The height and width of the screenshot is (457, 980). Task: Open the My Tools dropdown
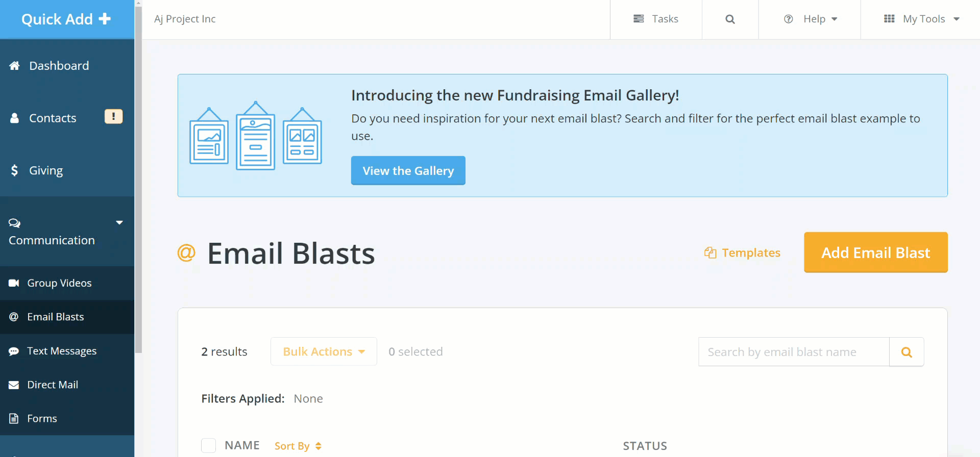click(925, 19)
